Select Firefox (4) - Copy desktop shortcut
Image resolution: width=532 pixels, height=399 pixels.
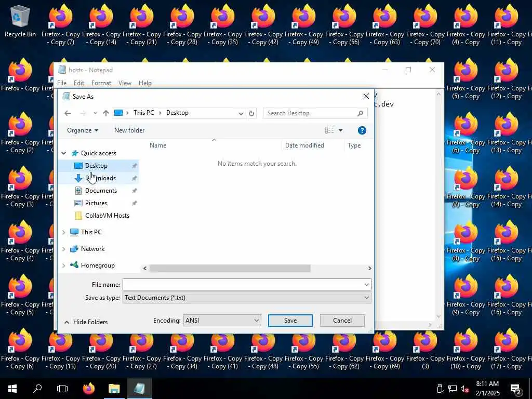[466, 25]
